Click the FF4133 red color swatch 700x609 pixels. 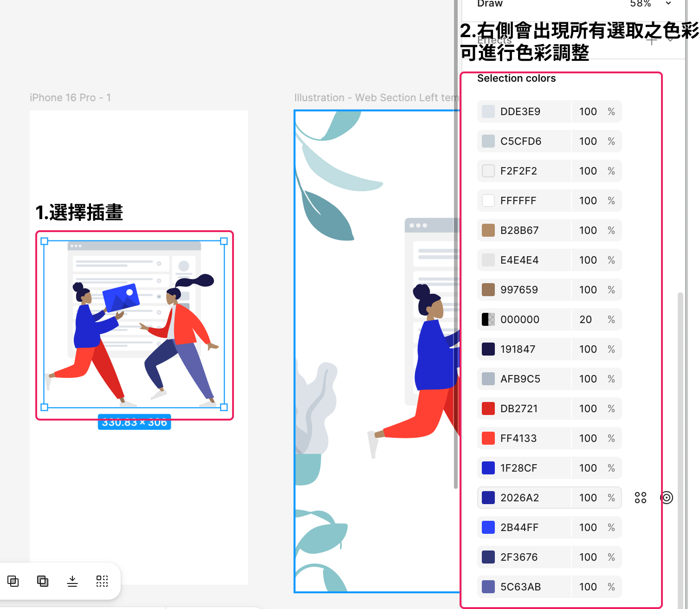488,438
